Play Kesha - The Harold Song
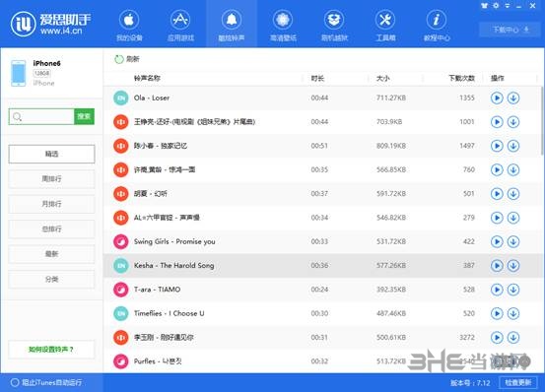 [497, 266]
